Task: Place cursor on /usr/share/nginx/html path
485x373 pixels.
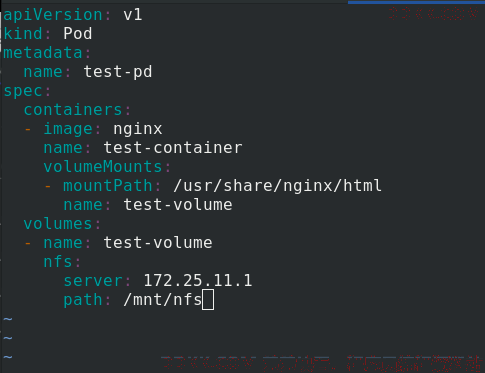Action: 277,186
